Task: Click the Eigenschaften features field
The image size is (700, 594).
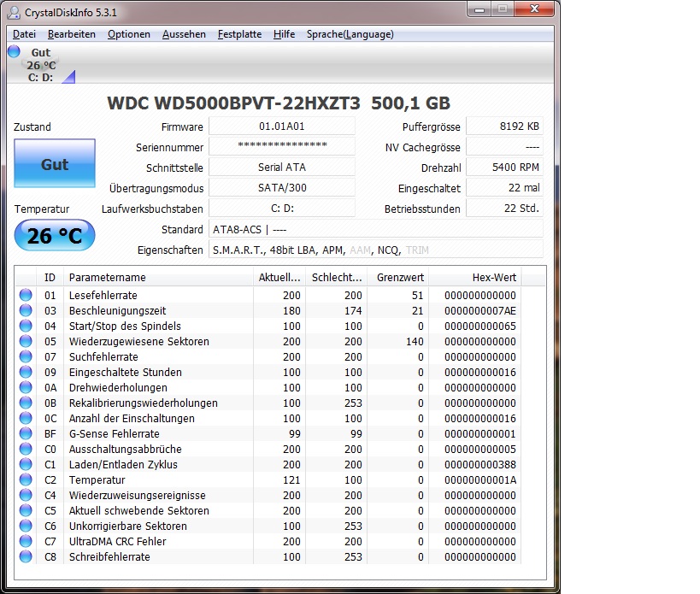Action: [x=376, y=250]
